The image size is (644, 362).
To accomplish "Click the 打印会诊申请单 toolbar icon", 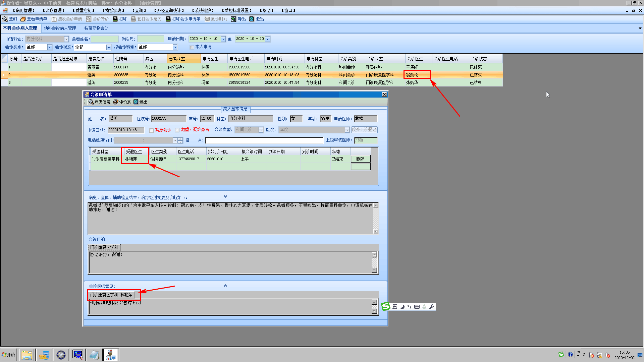I will (x=168, y=19).
